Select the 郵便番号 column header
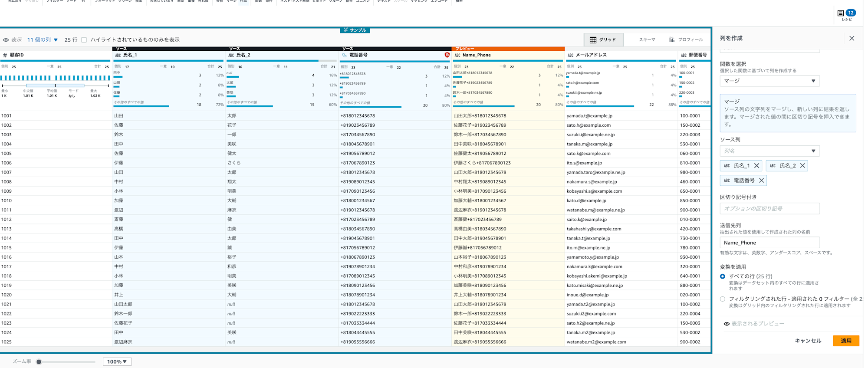Image resolution: width=868 pixels, height=368 pixels. pyautogui.click(x=694, y=55)
